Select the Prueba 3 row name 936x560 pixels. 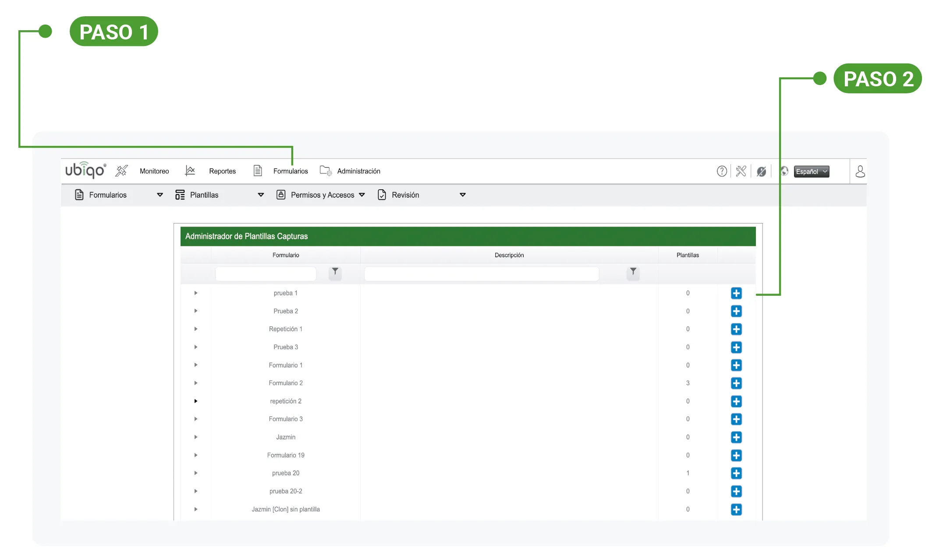click(286, 347)
